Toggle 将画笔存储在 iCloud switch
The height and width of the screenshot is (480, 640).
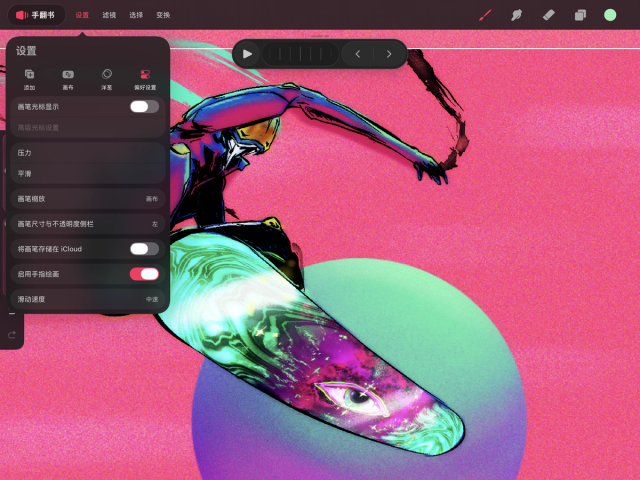point(144,249)
